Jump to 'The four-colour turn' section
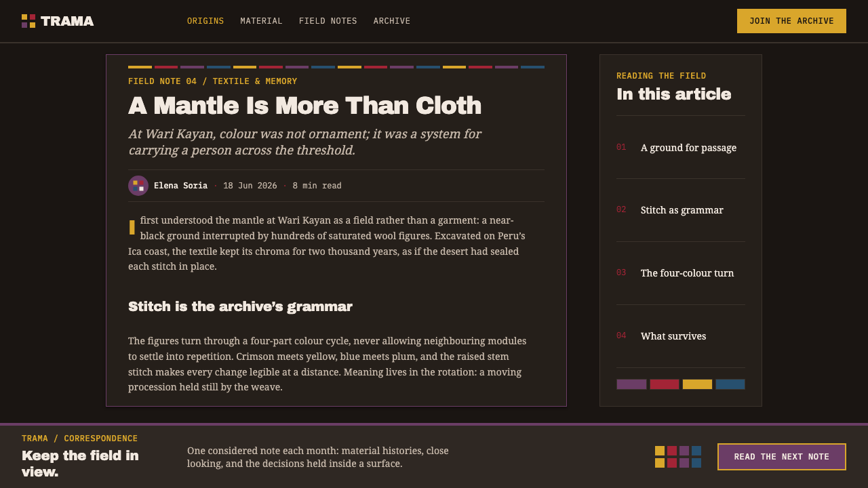Viewport: 868px width, 488px height. 681,273
